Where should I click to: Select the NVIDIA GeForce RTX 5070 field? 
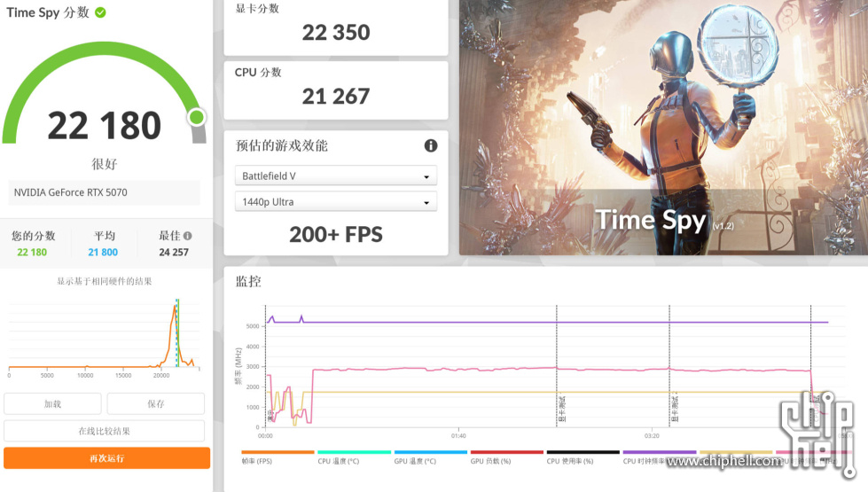click(104, 192)
